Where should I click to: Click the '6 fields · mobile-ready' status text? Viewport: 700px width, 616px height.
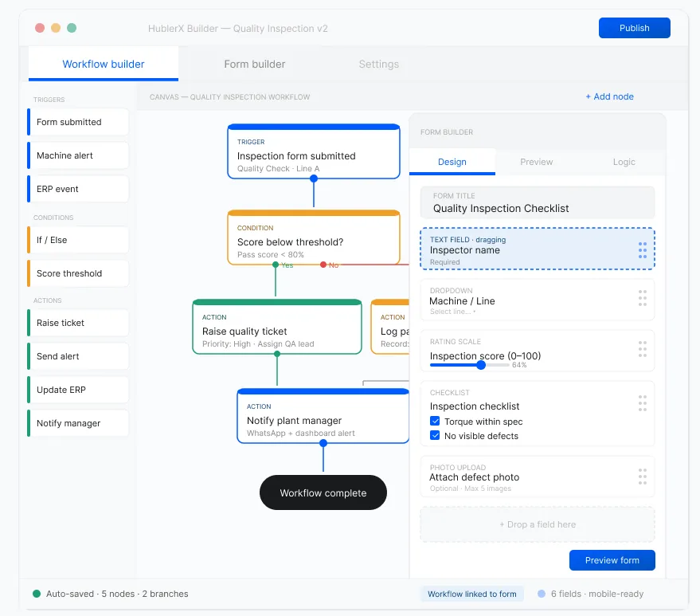(597, 594)
